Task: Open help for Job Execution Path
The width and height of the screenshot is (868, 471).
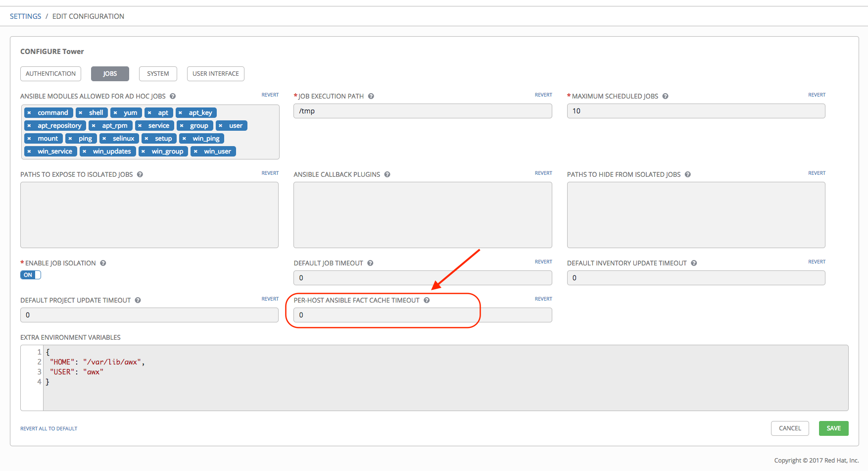Action: point(371,96)
